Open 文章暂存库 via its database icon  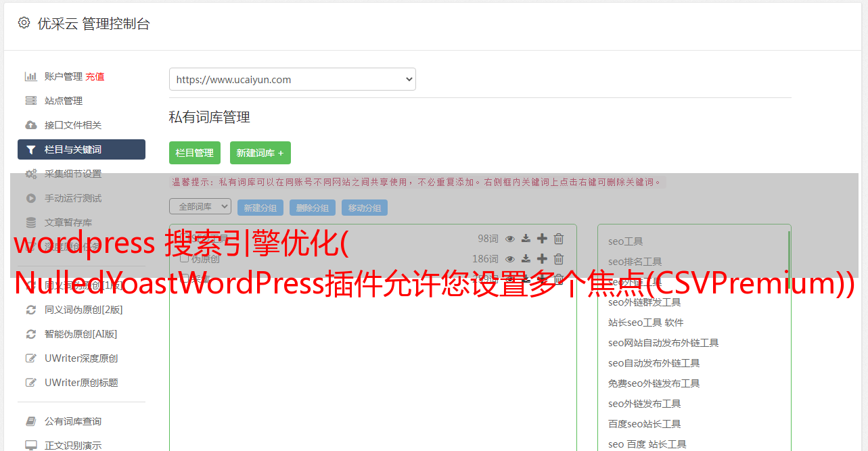click(30, 222)
